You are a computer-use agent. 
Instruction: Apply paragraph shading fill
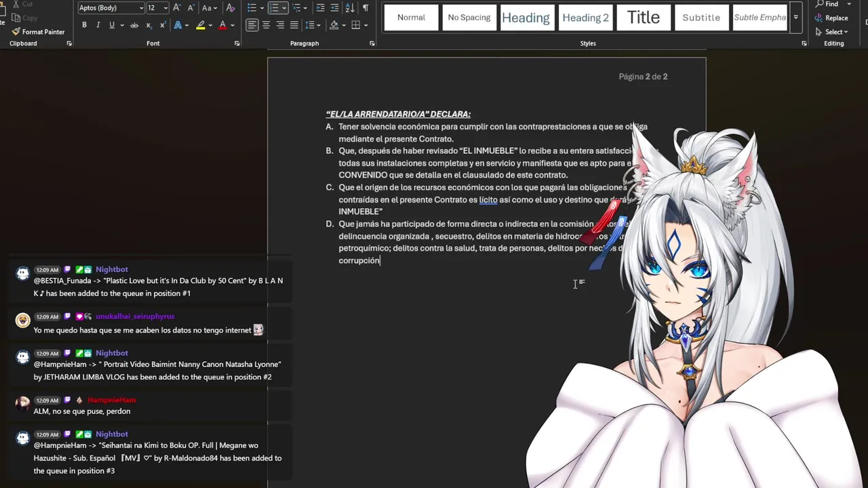coord(334,25)
